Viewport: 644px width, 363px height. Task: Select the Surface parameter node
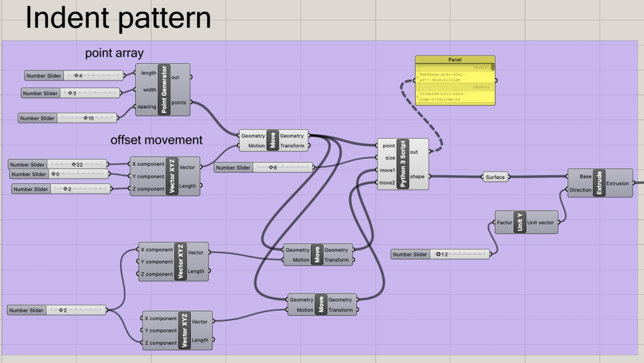click(495, 177)
